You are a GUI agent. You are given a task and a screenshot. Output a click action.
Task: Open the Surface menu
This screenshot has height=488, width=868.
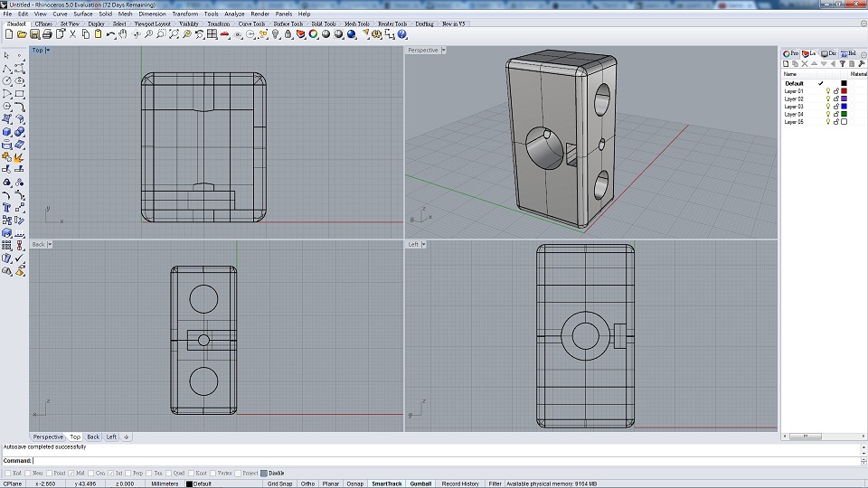point(83,14)
